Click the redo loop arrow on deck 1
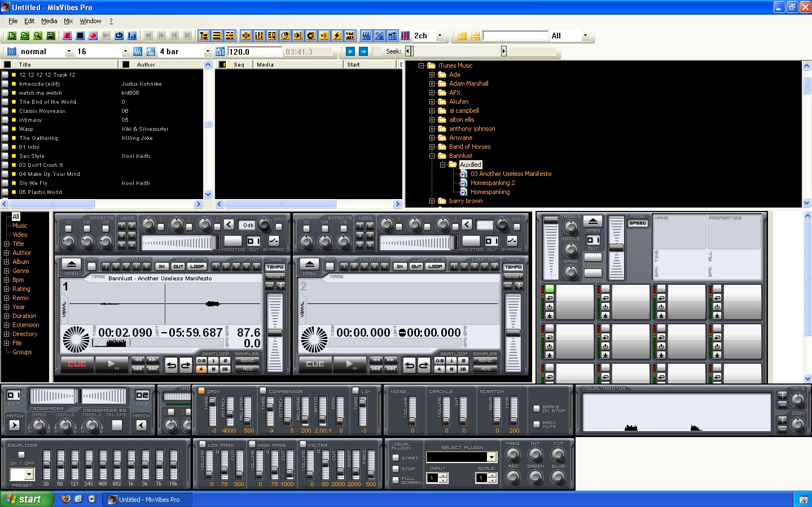Image resolution: width=812 pixels, height=507 pixels. pos(185,365)
